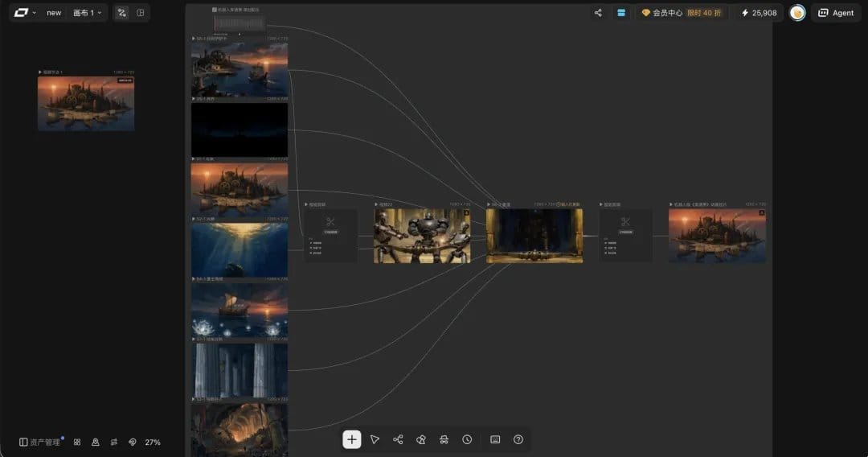
Task: Click the spiral icon next to 27%
Action: [133, 442]
